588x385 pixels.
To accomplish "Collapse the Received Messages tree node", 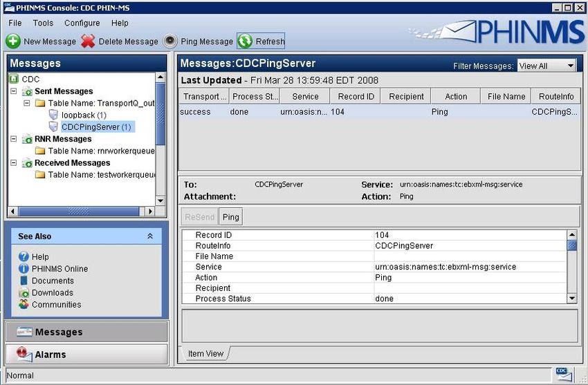I will (x=14, y=163).
